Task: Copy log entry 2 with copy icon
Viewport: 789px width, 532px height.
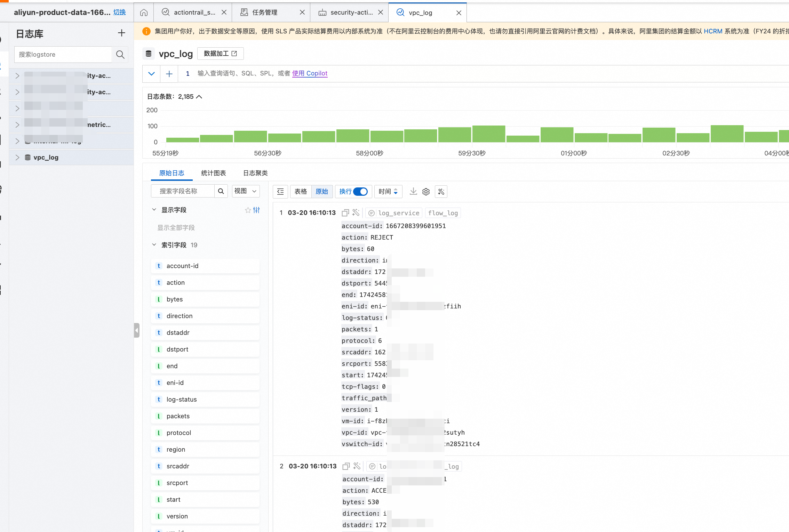Action: coord(346,466)
